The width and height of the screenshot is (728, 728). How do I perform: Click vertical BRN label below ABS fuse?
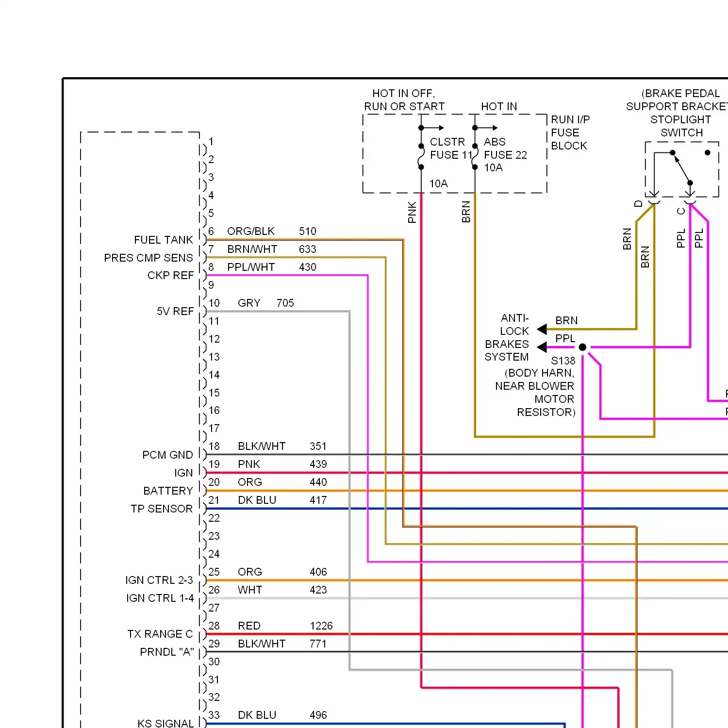[466, 212]
